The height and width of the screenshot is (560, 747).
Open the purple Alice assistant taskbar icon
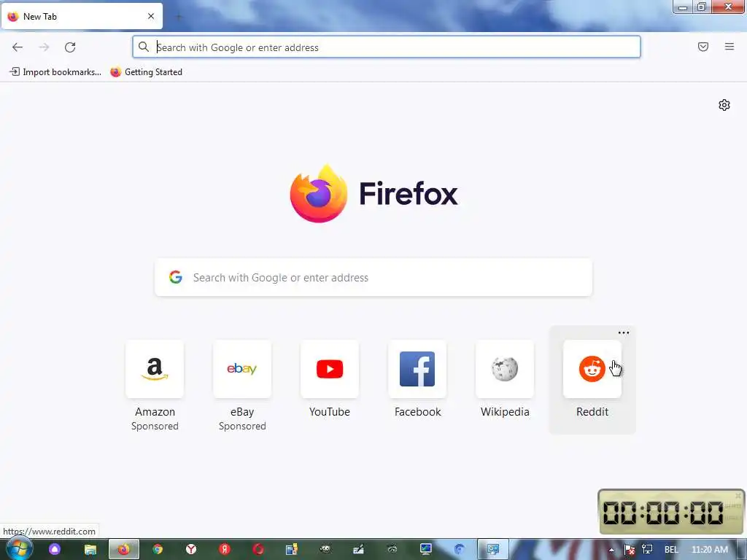[55, 549]
